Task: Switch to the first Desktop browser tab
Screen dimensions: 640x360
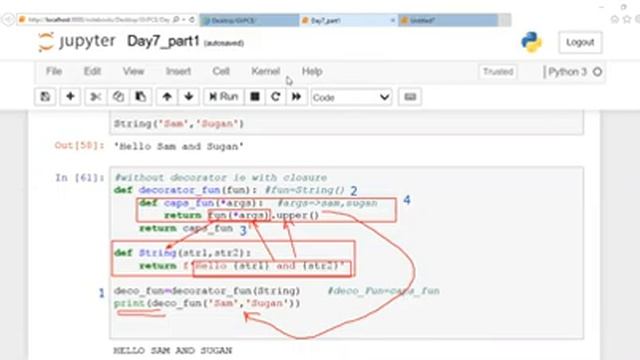Action: click(x=249, y=20)
